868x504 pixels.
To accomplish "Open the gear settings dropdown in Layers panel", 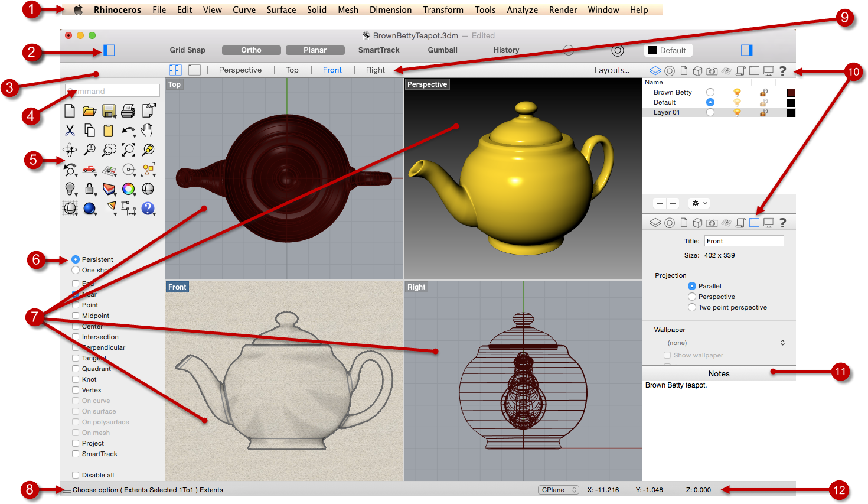I will click(699, 203).
